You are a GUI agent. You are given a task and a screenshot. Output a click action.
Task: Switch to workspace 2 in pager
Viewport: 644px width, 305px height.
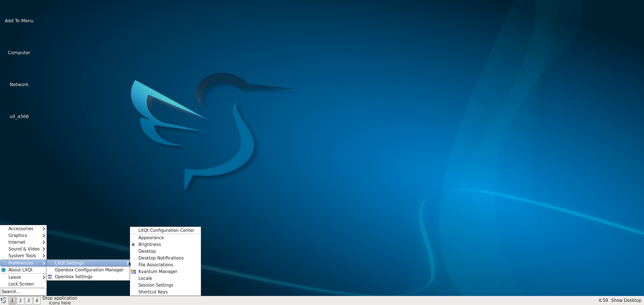pyautogui.click(x=20, y=300)
